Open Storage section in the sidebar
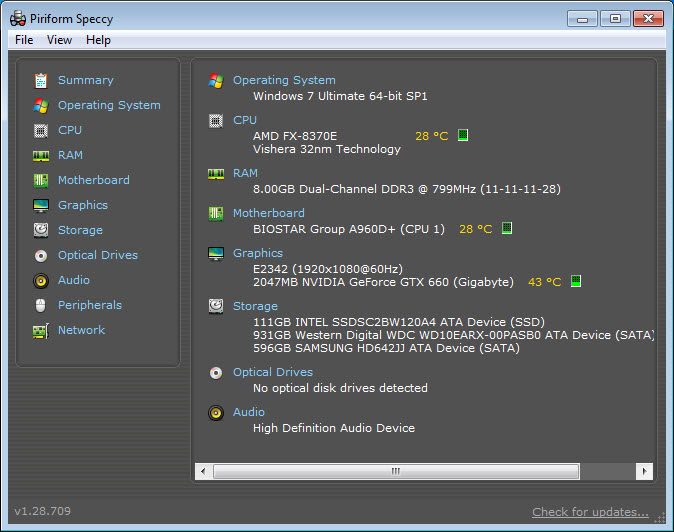 tap(80, 230)
